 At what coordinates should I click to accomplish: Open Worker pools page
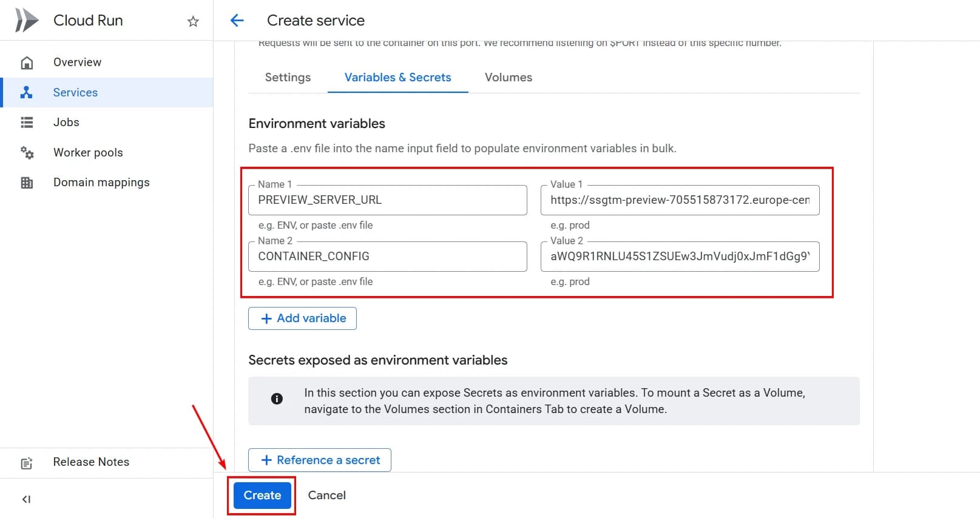[107, 152]
